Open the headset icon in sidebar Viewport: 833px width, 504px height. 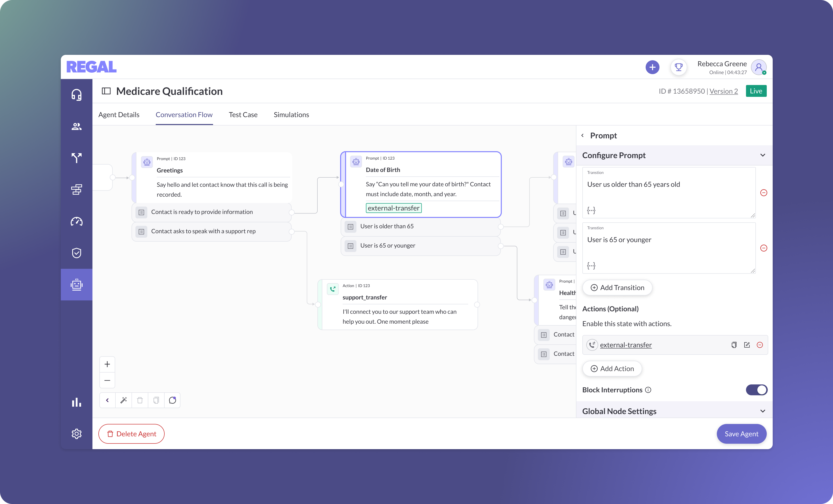point(76,95)
